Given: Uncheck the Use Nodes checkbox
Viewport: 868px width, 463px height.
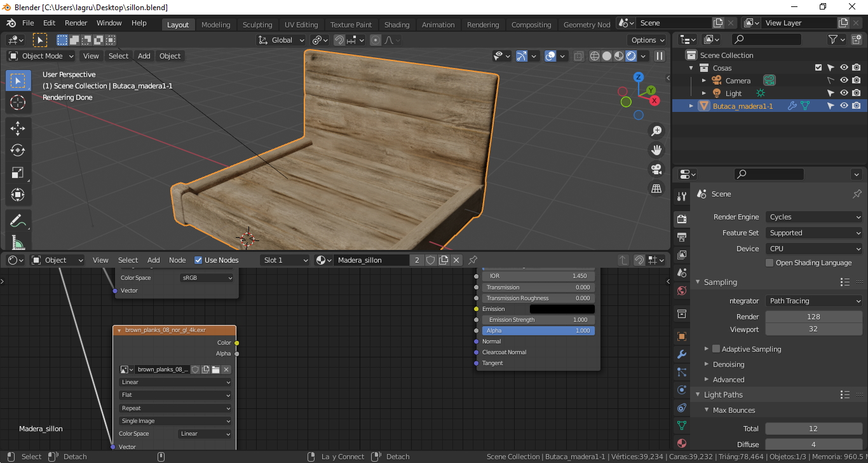Looking at the screenshot, I should coord(198,260).
